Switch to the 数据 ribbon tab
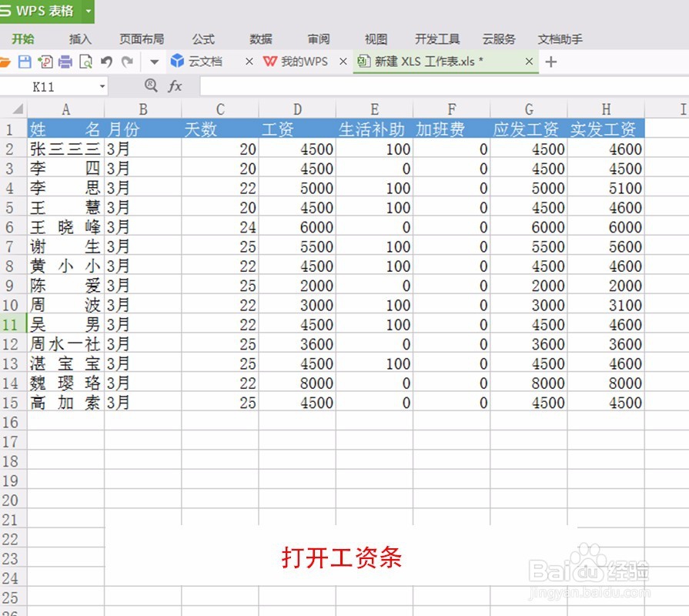Image resolution: width=689 pixels, height=616 pixels. click(259, 38)
